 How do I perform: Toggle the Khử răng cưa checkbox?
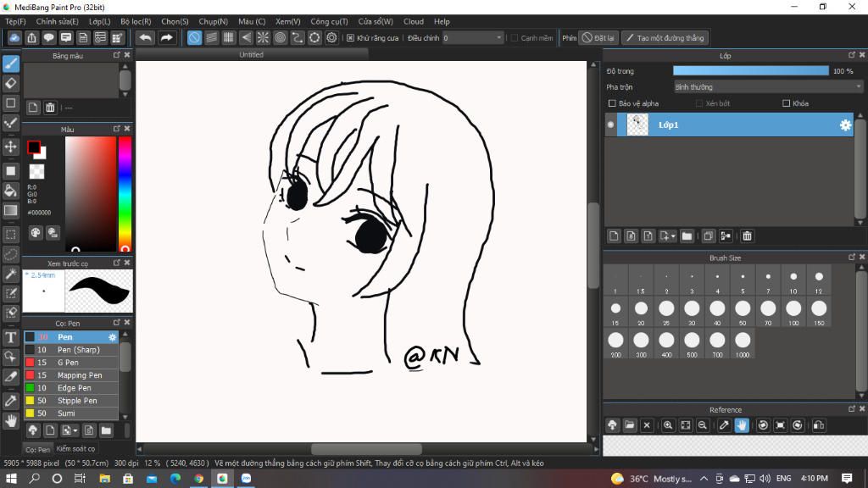(x=351, y=38)
